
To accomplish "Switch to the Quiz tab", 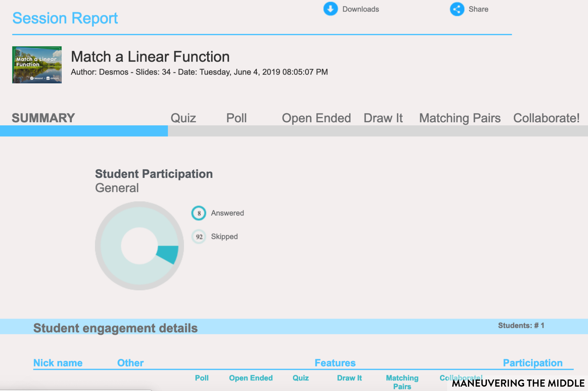I will tap(183, 118).
